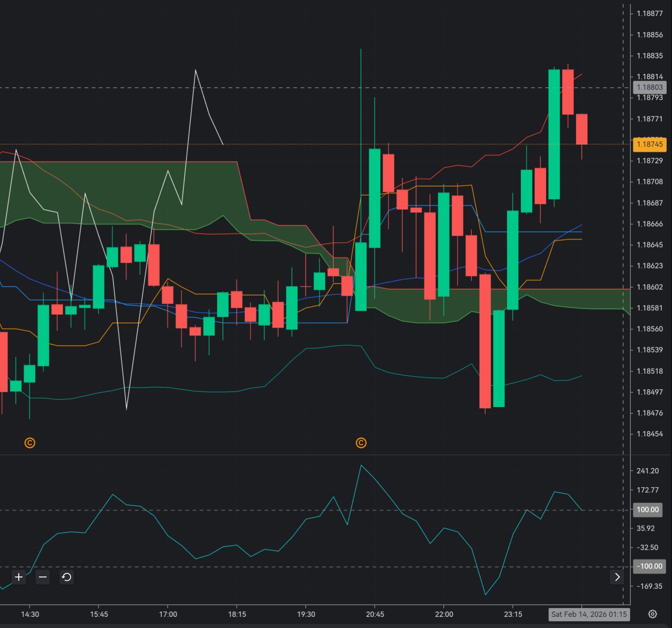The image size is (672, 628).
Task: Jump to latest bar via right arrow icon
Action: pos(617,576)
